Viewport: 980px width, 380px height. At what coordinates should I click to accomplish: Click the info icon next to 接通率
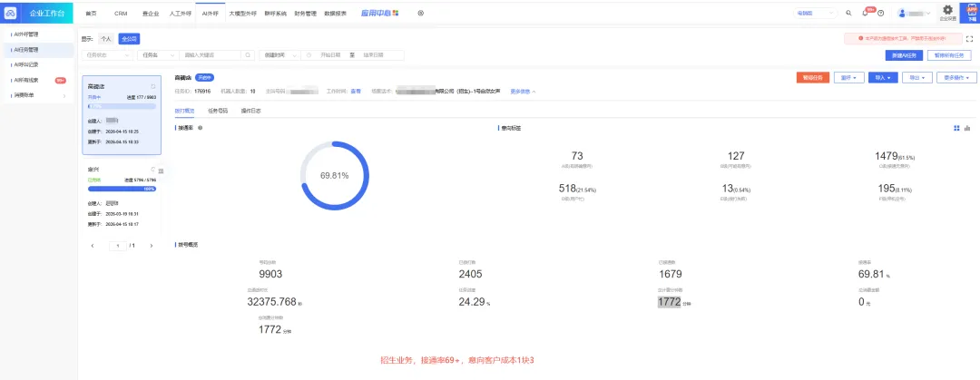click(x=200, y=128)
